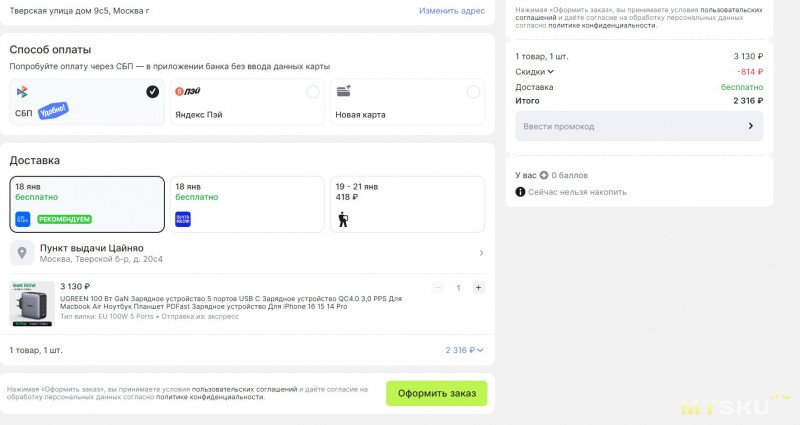Click the courier delivery person icon
The image size is (800, 425).
pyautogui.click(x=343, y=219)
